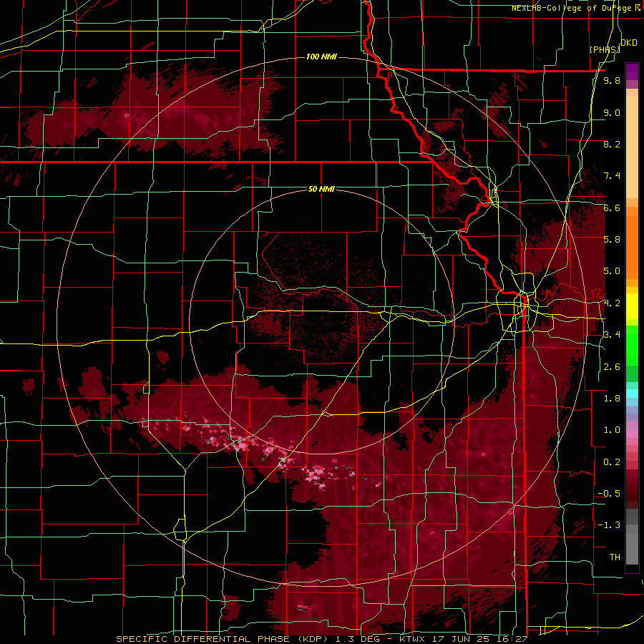Viewport: 644px width, 644px height.
Task: Click the TH threshold label on the scale
Action: [x=615, y=557]
